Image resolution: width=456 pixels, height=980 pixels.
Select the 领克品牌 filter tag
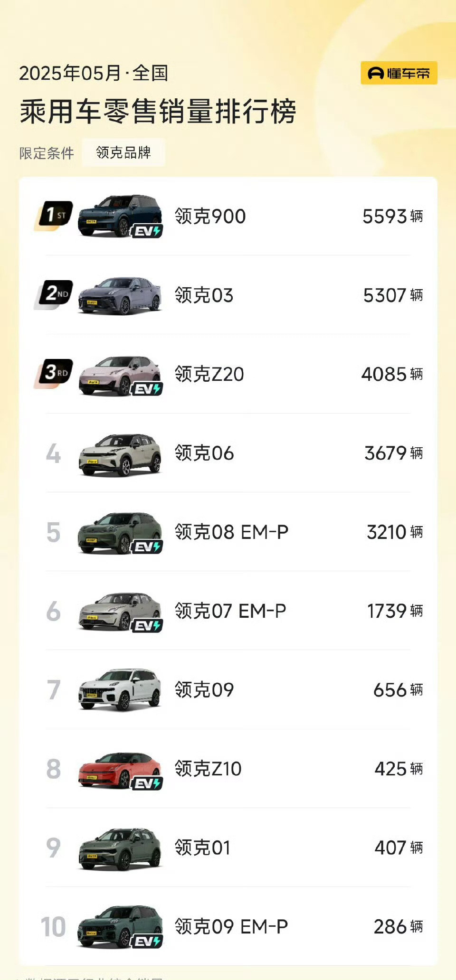tap(123, 152)
